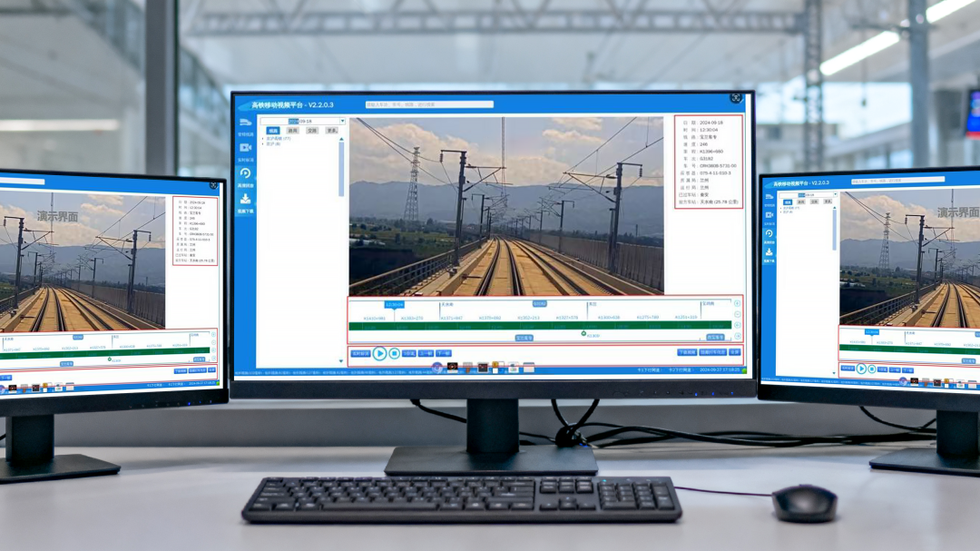Expand the second line tree item
This screenshot has height=551, width=980.
tap(264, 145)
